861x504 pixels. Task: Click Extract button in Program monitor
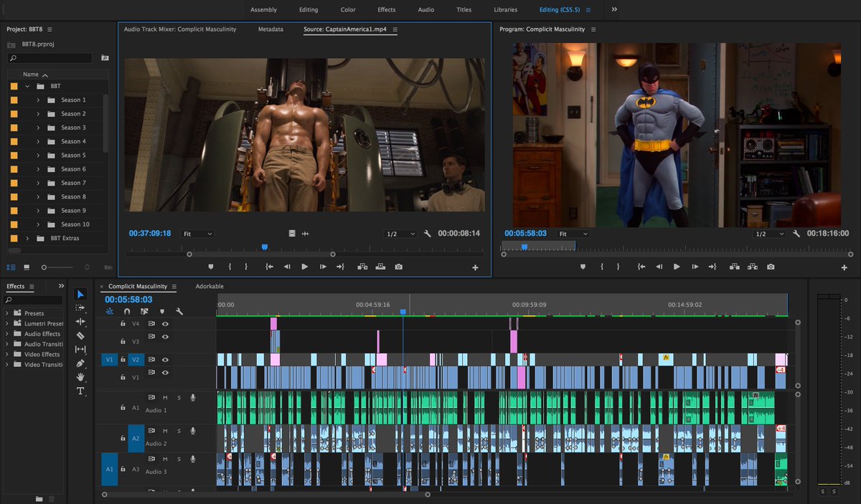pos(752,267)
